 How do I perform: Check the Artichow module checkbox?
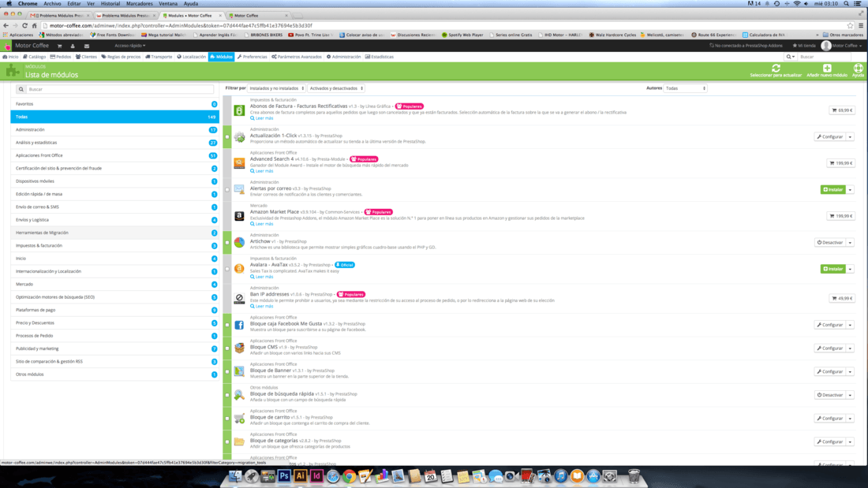[227, 242]
